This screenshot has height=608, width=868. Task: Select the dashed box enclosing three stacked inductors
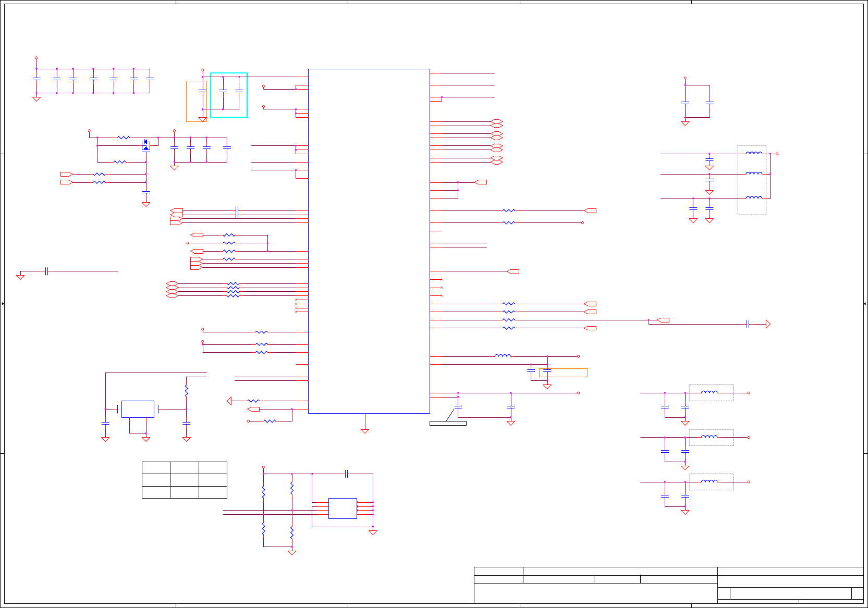pyautogui.click(x=752, y=180)
